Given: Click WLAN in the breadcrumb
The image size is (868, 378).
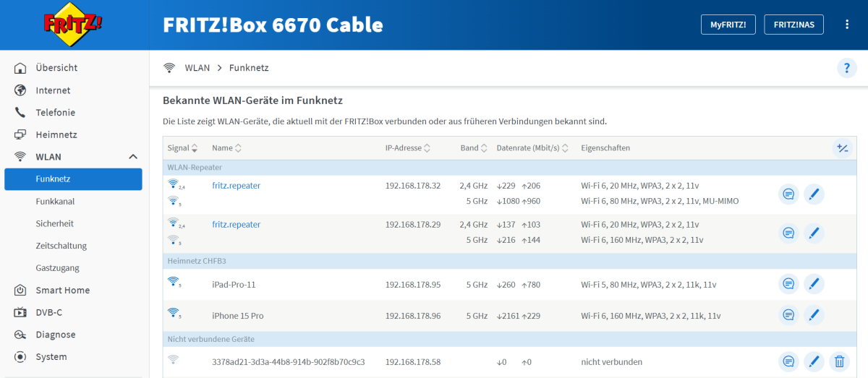Looking at the screenshot, I should 197,68.
